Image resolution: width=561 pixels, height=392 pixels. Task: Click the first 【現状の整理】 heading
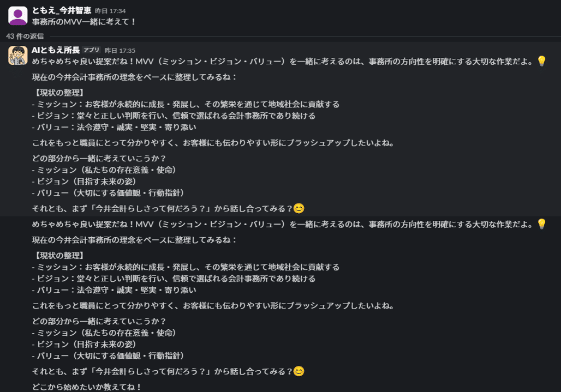click(58, 92)
